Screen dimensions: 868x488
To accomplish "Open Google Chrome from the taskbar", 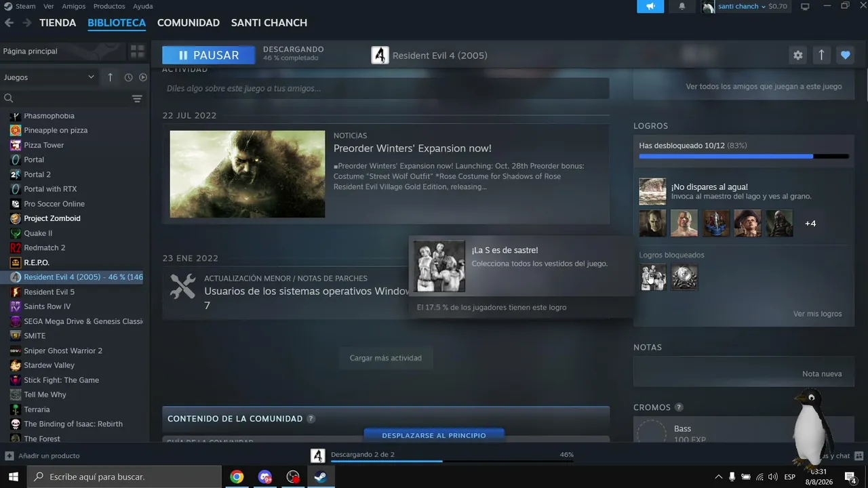I will pyautogui.click(x=237, y=477).
